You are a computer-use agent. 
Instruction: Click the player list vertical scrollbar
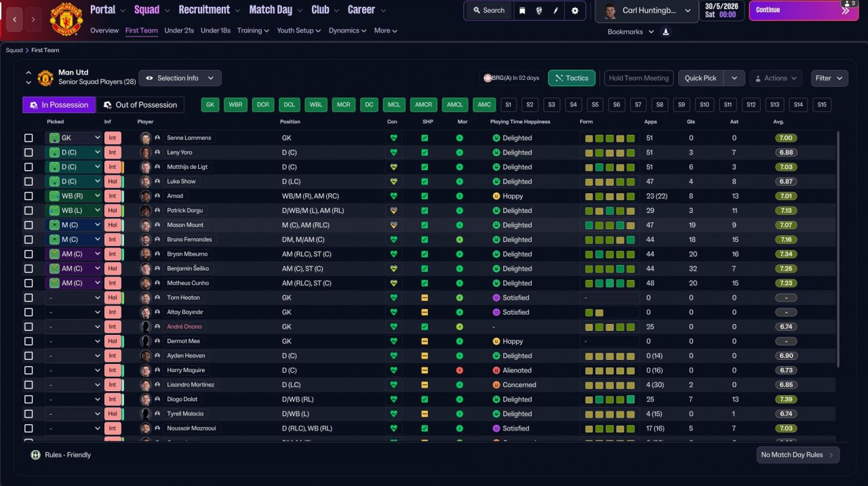pyautogui.click(x=840, y=249)
